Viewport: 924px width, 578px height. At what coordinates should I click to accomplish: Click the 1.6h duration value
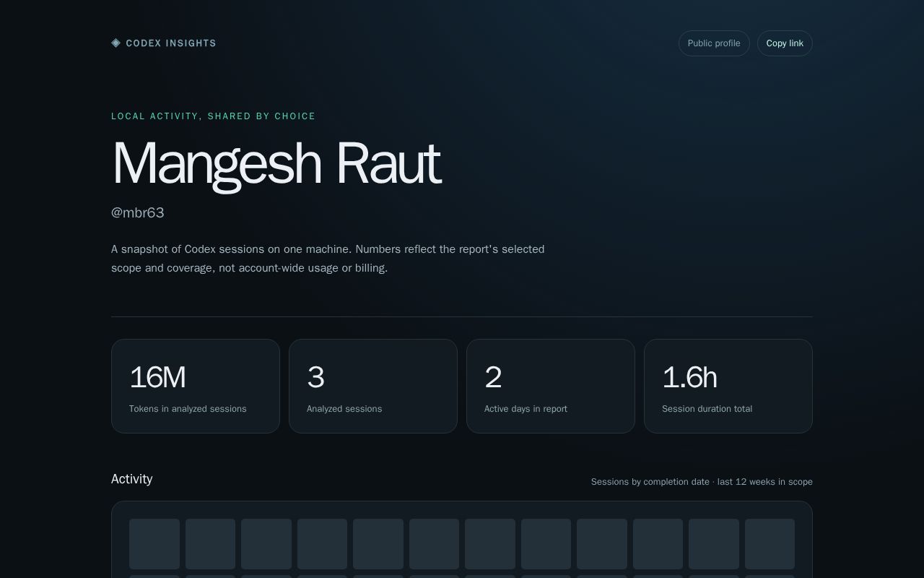(689, 377)
